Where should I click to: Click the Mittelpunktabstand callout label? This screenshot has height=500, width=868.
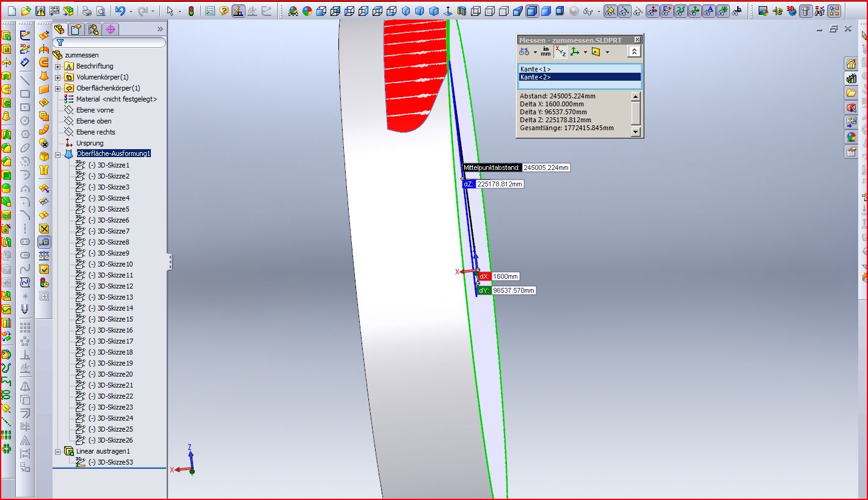pyautogui.click(x=492, y=167)
